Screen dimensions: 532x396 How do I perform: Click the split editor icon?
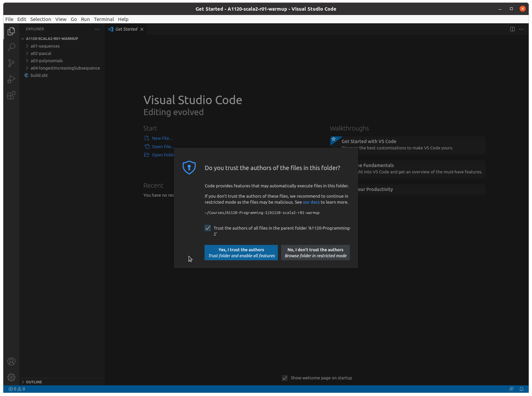(512, 29)
